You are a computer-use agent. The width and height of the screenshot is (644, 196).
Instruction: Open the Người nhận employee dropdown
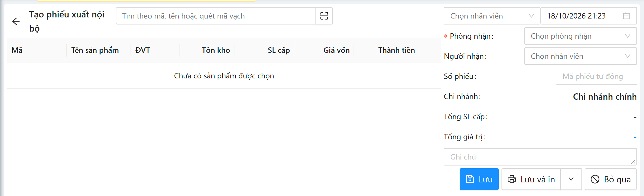580,56
